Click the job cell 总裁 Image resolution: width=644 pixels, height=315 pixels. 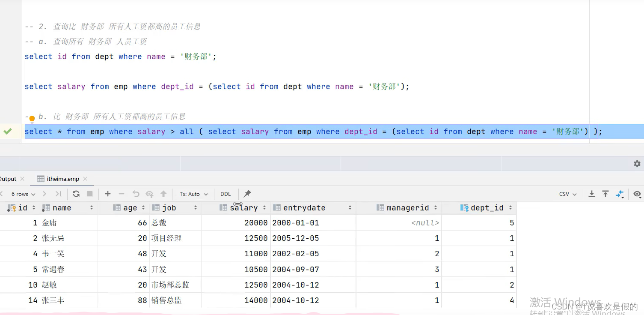click(x=175, y=223)
